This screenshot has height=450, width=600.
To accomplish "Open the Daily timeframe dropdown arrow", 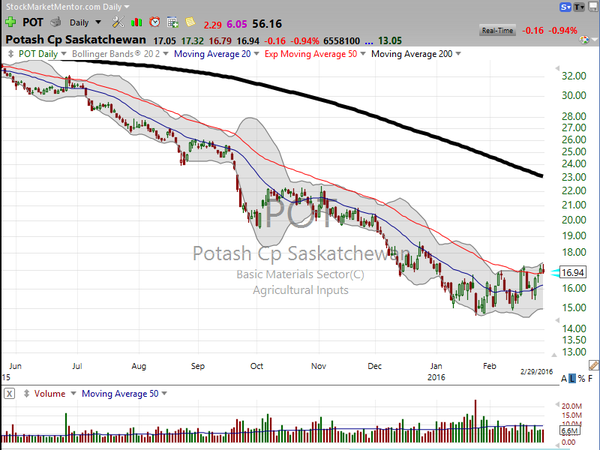I will [98, 22].
